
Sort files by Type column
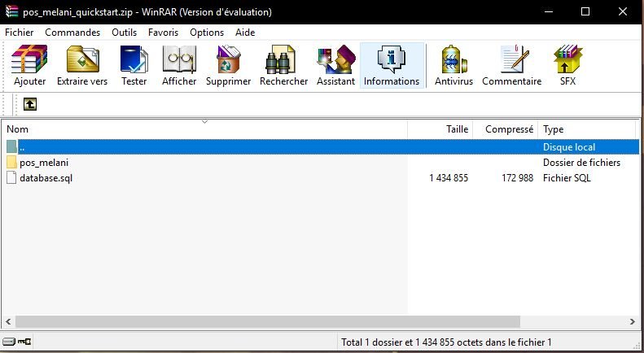coord(587,129)
